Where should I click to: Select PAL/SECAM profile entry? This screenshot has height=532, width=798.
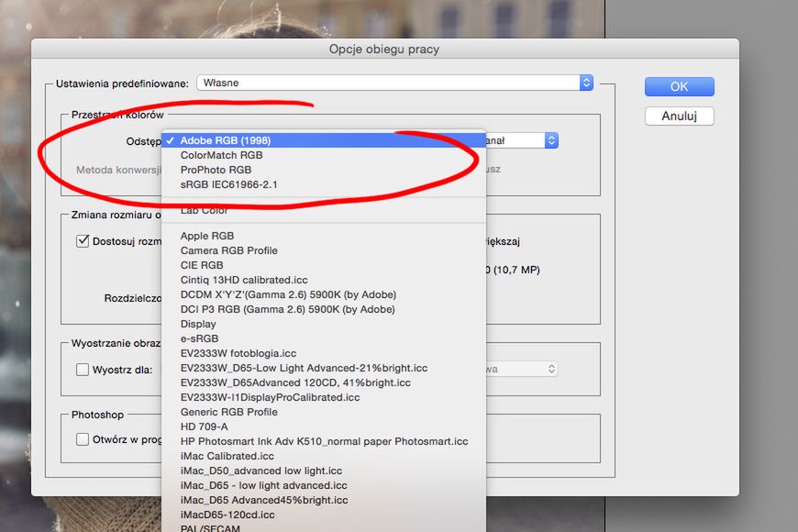(x=324, y=528)
